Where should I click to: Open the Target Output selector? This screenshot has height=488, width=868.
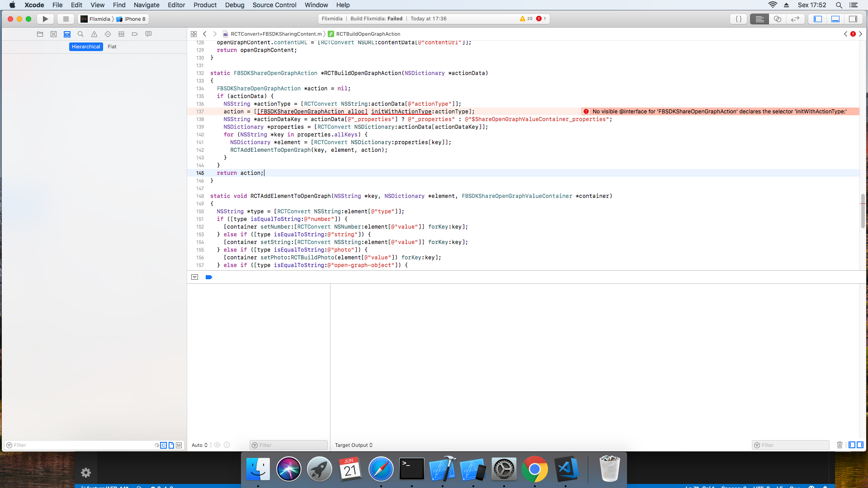pos(354,445)
